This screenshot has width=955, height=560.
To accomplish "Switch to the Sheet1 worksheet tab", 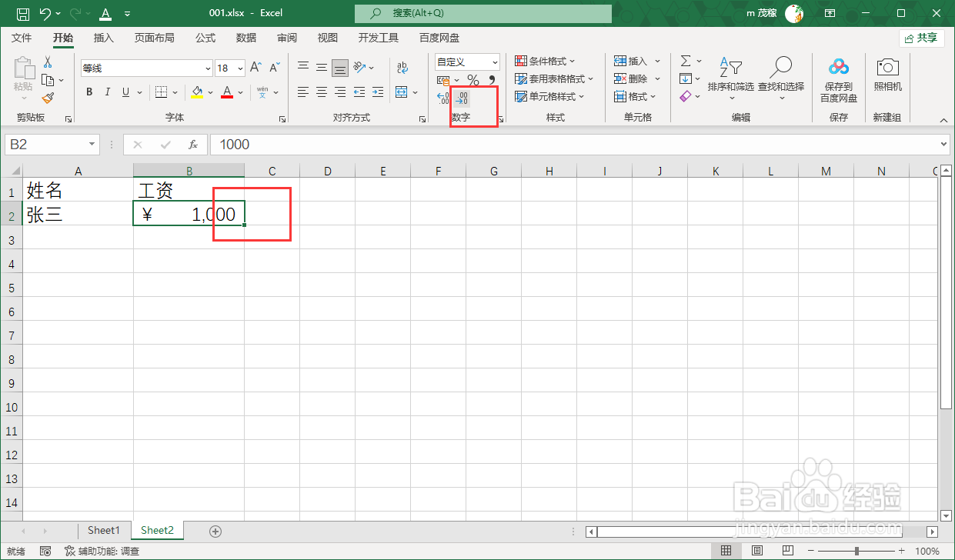I will [x=103, y=530].
